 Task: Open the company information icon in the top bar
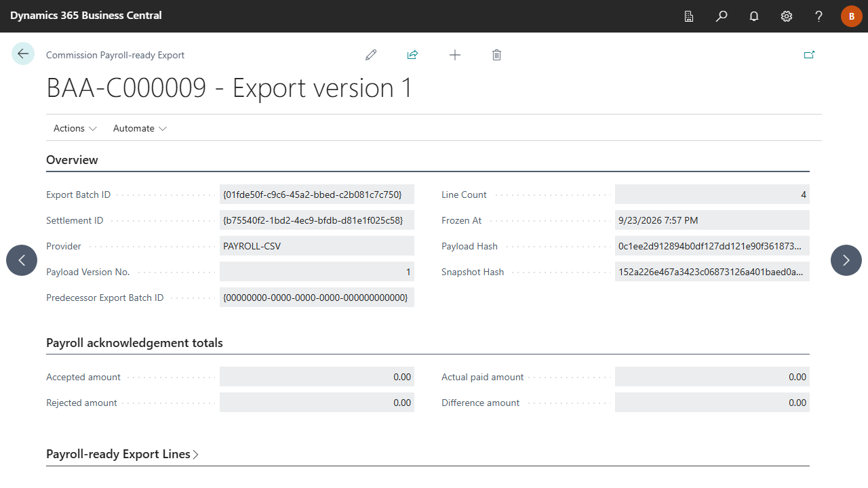pyautogui.click(x=689, y=16)
